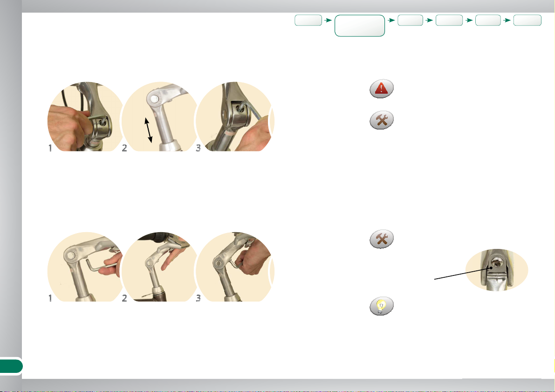Click the tools icon above the bolt close-up image
Image resolution: width=555 pixels, height=392 pixels.
pos(382,239)
